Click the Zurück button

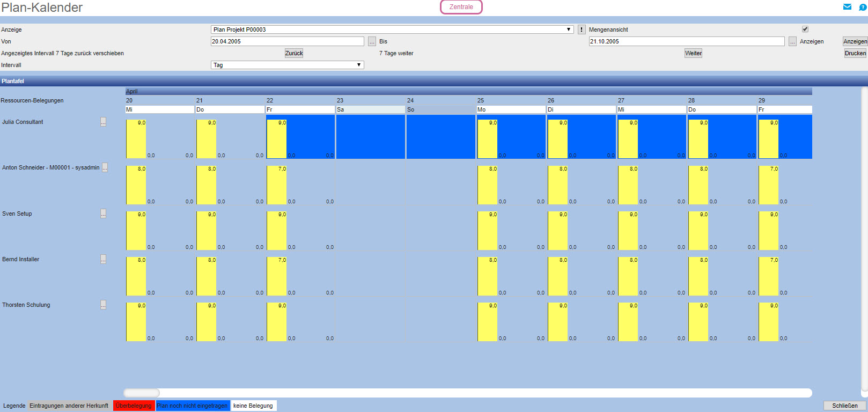294,53
